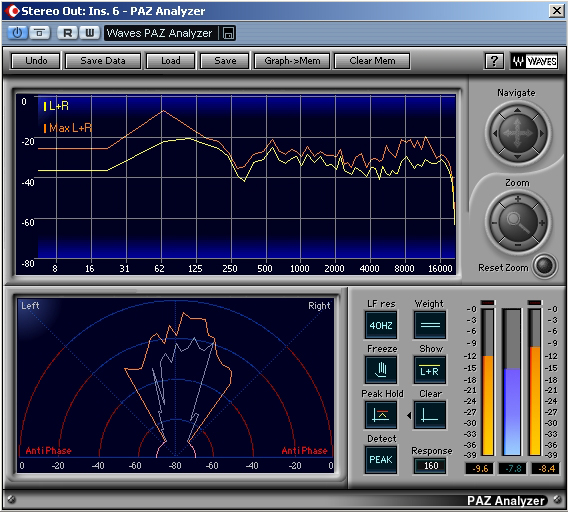This screenshot has width=568, height=512.
Task: Close the PAZ Analyzer window
Action: click(x=556, y=11)
